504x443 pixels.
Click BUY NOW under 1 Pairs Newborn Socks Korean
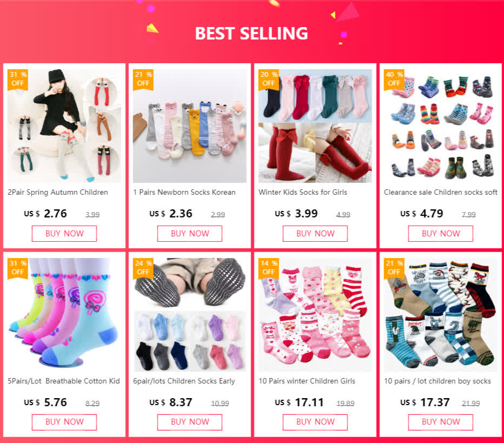click(x=190, y=233)
